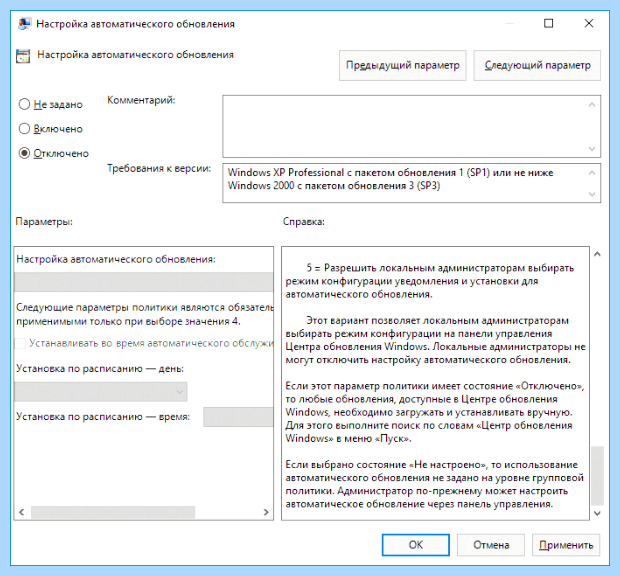The image size is (620, 576).
Task: Go to 'Следующий параметр'
Action: coord(537,65)
